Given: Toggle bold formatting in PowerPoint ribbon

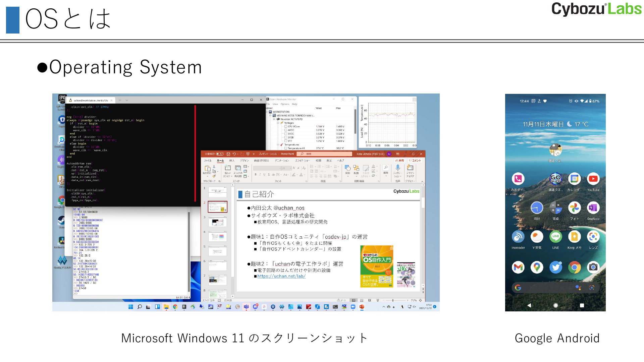Looking at the screenshot, I should tap(256, 175).
